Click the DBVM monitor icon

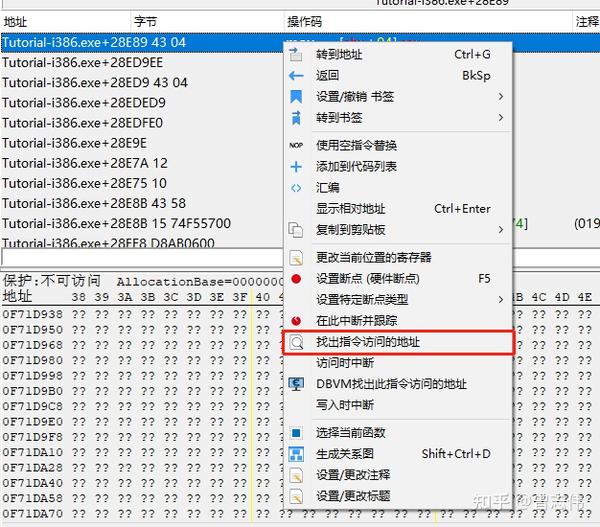click(296, 384)
